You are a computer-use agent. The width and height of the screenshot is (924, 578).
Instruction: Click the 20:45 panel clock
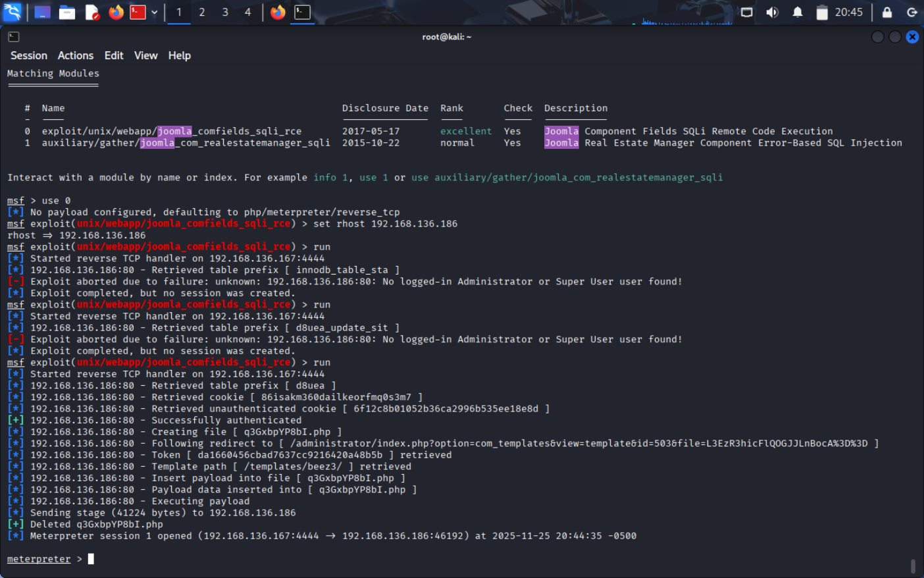click(849, 12)
